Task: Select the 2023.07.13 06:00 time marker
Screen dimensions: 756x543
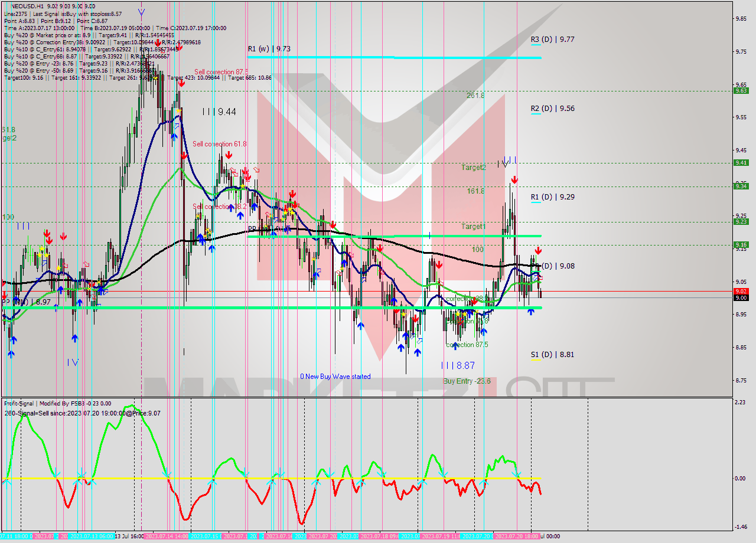Action: click(x=93, y=537)
